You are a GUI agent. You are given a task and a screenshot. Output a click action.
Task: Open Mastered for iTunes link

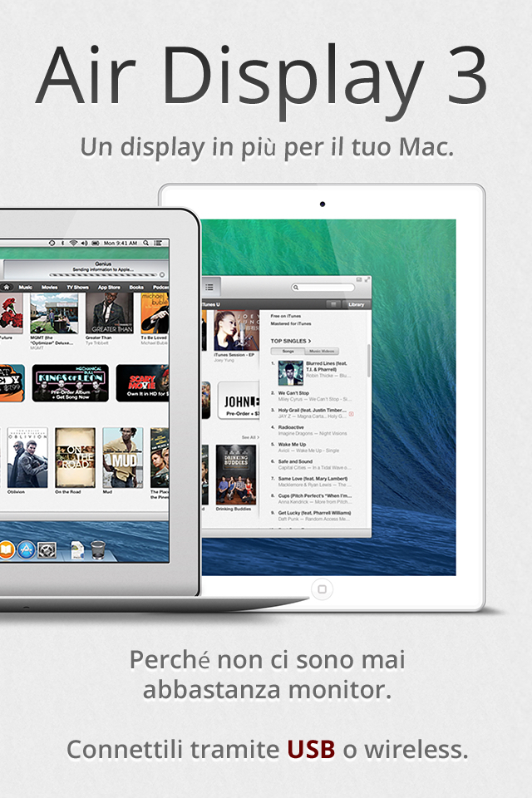[x=291, y=323]
